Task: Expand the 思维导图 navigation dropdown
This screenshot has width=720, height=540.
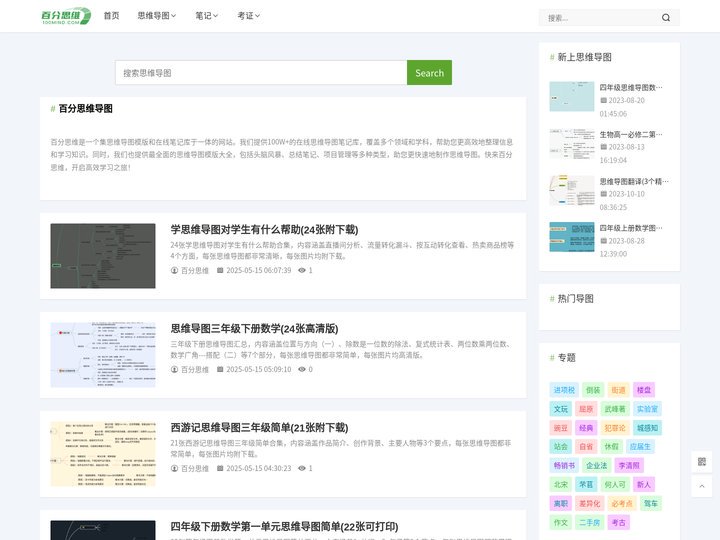Action: [x=157, y=16]
